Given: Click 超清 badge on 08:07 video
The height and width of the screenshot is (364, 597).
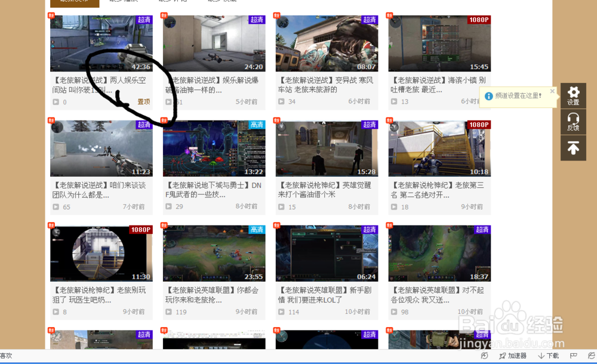Looking at the screenshot, I should pyautogui.click(x=370, y=20).
